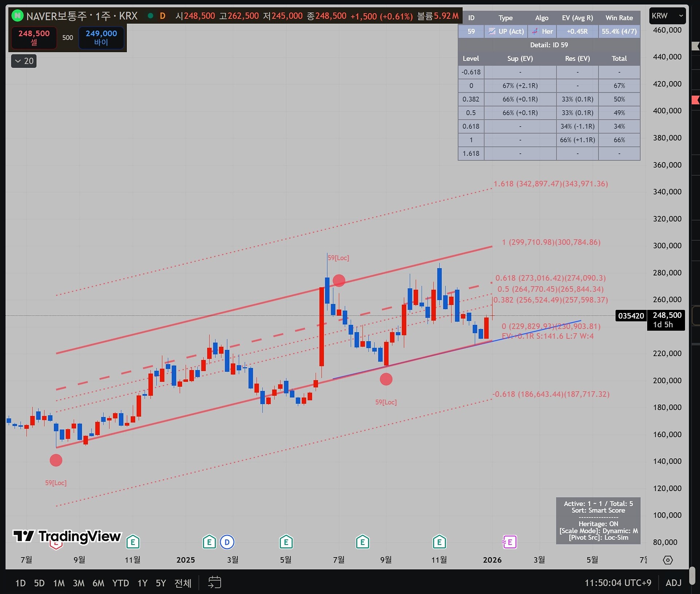Open the KRW currency dropdown

pyautogui.click(x=667, y=16)
